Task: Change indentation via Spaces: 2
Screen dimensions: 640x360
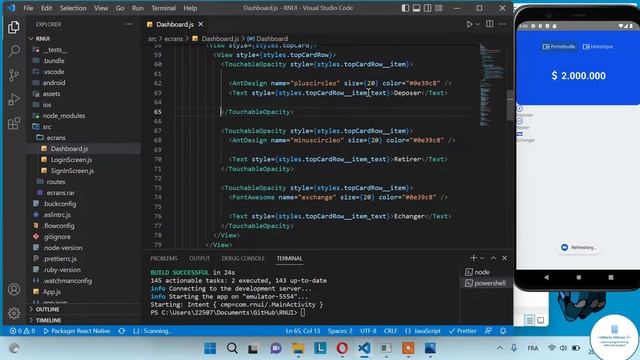Action: (340, 331)
